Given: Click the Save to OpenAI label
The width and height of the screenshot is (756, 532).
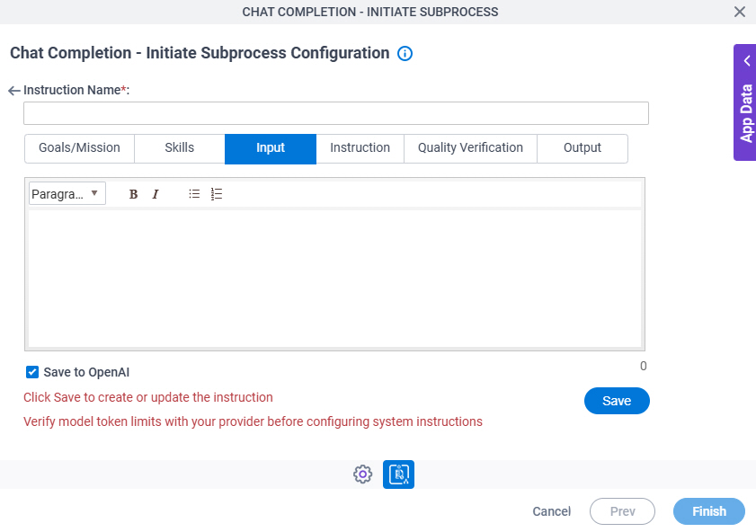Looking at the screenshot, I should point(86,373).
